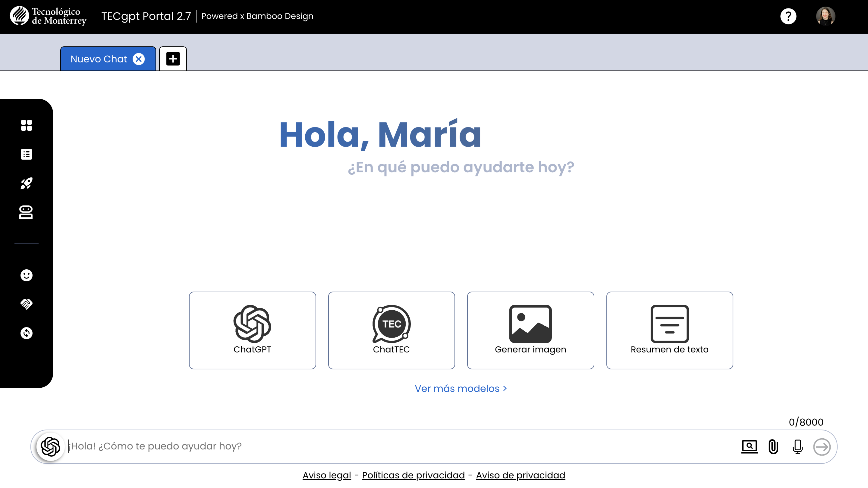Image resolution: width=868 pixels, height=488 pixels.
Task: Click the handshake icon in sidebar
Action: click(x=26, y=304)
